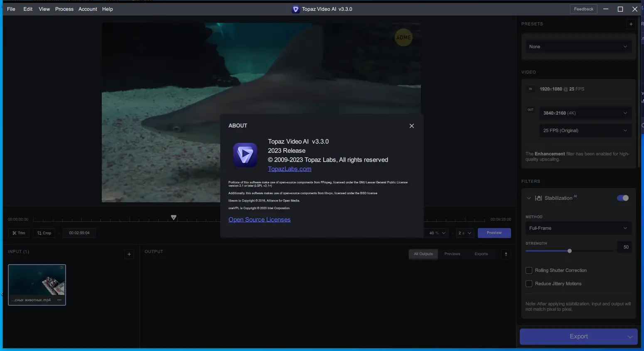Open the 25 FPS (Original) dropdown
644x351 pixels.
[x=585, y=130]
